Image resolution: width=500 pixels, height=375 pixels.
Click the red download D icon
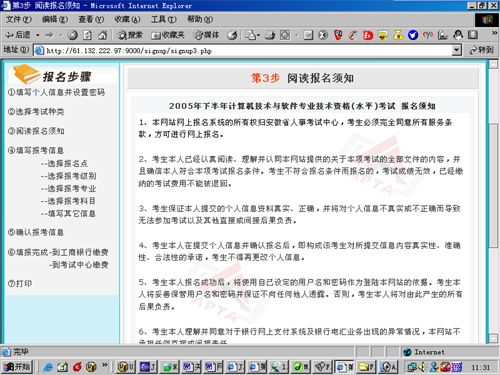click(368, 35)
